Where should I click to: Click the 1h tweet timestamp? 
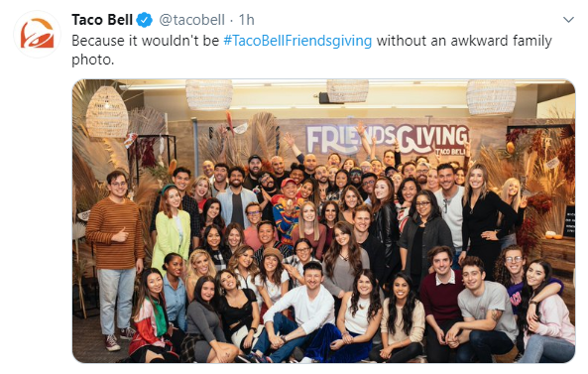tap(246, 20)
